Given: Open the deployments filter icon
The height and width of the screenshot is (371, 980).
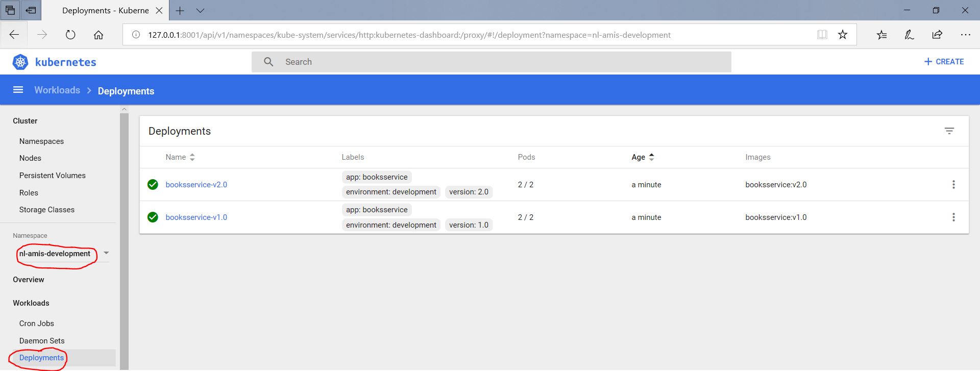Looking at the screenshot, I should (x=949, y=131).
